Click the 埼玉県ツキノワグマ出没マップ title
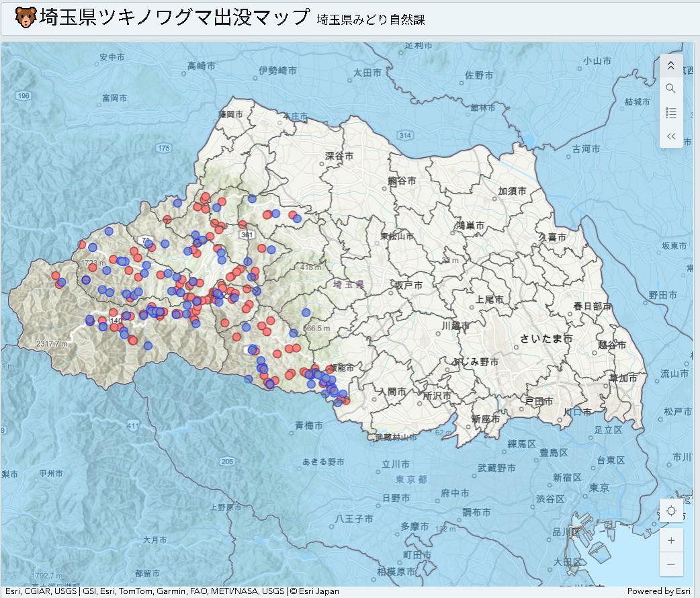700x598 pixels. (174, 17)
